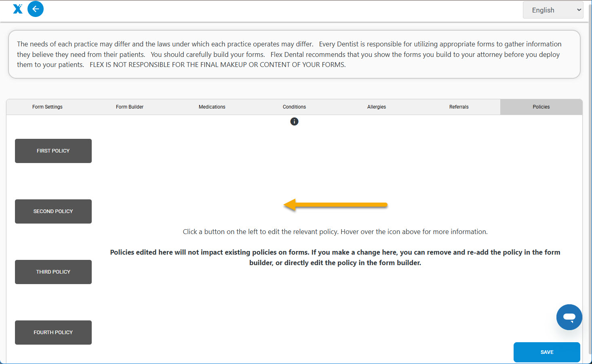Open the Conditions tab
The width and height of the screenshot is (592, 364).
pos(294,107)
